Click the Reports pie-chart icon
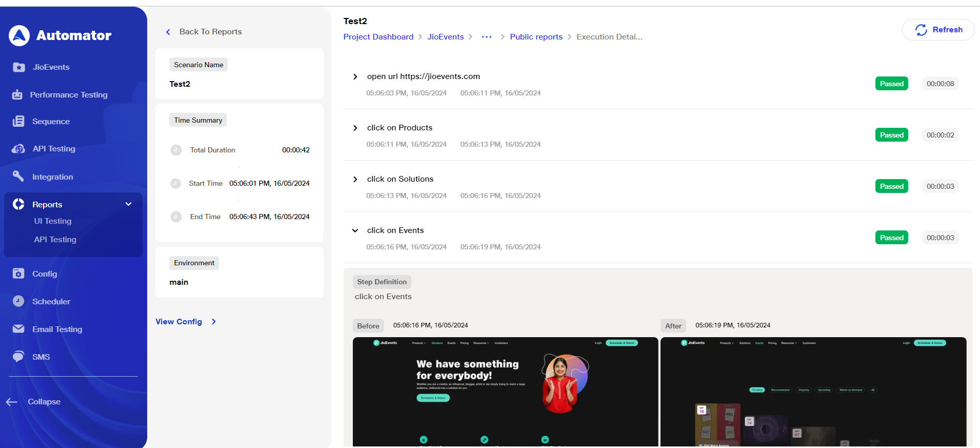Screen dimensions: 980x448 18,204
